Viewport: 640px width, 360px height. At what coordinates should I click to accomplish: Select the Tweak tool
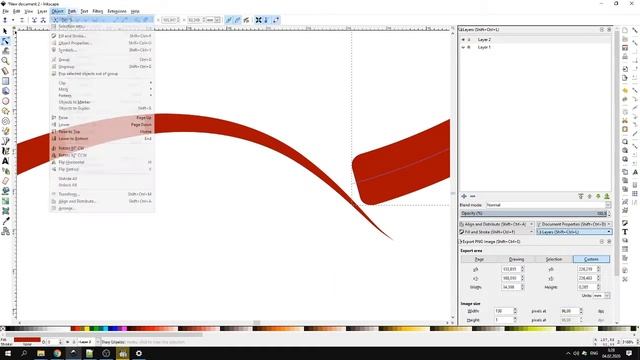[x=5, y=51]
